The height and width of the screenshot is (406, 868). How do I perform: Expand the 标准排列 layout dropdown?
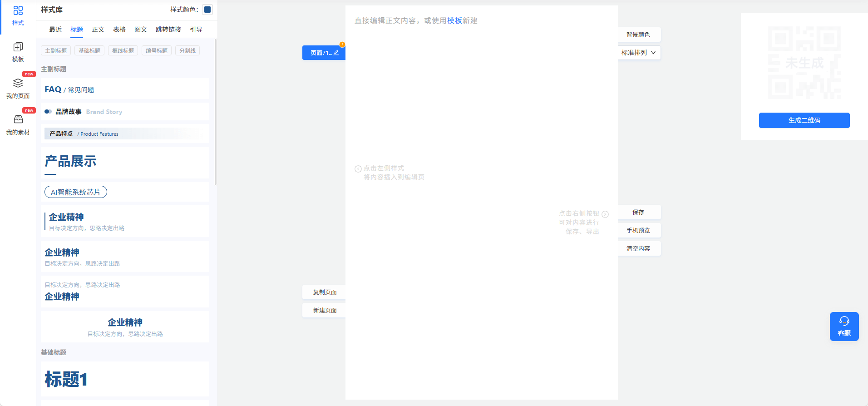coord(638,53)
